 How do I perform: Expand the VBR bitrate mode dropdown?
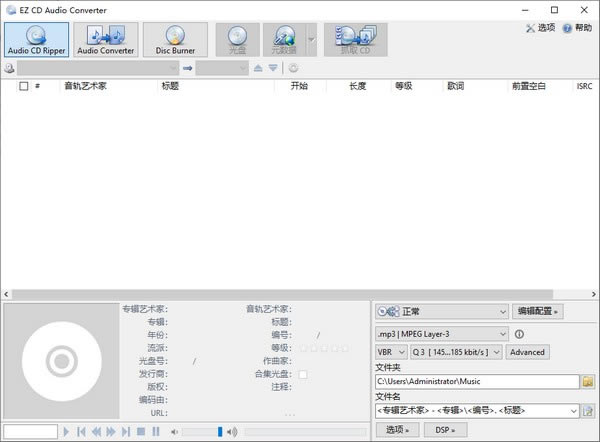pyautogui.click(x=402, y=352)
